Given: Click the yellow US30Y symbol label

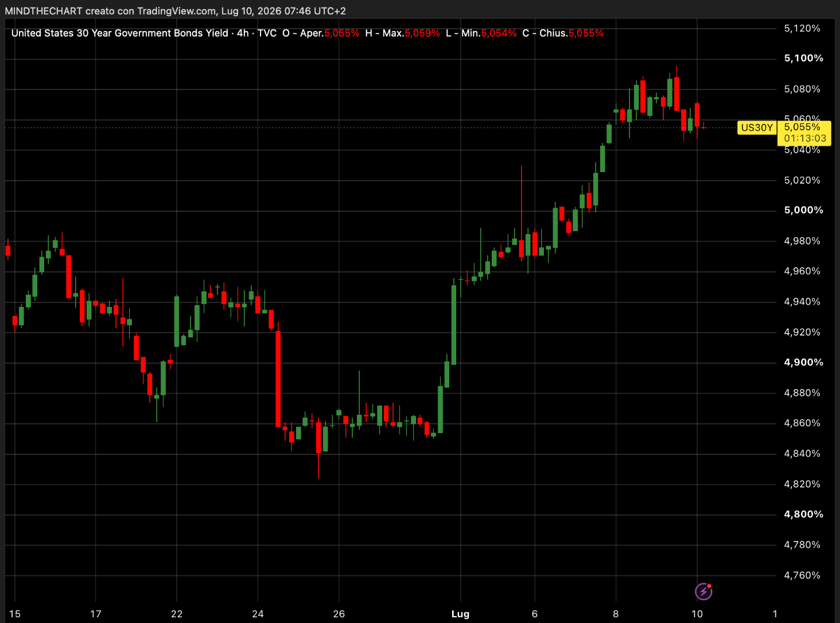Looking at the screenshot, I should tap(757, 127).
